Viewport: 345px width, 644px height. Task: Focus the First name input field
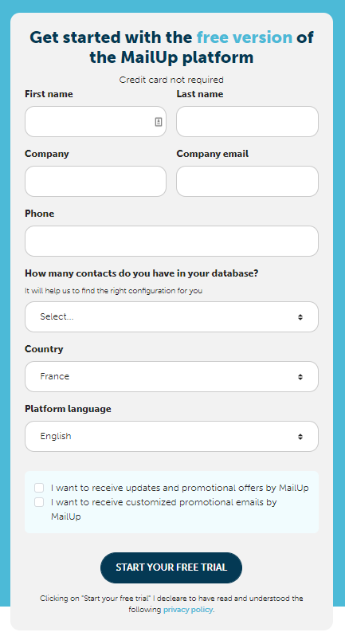(96, 122)
